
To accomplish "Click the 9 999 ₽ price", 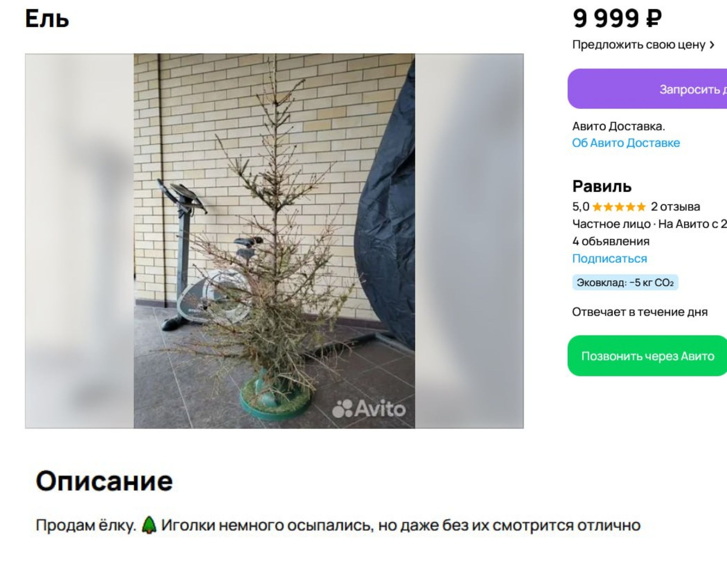I will pos(617,18).
